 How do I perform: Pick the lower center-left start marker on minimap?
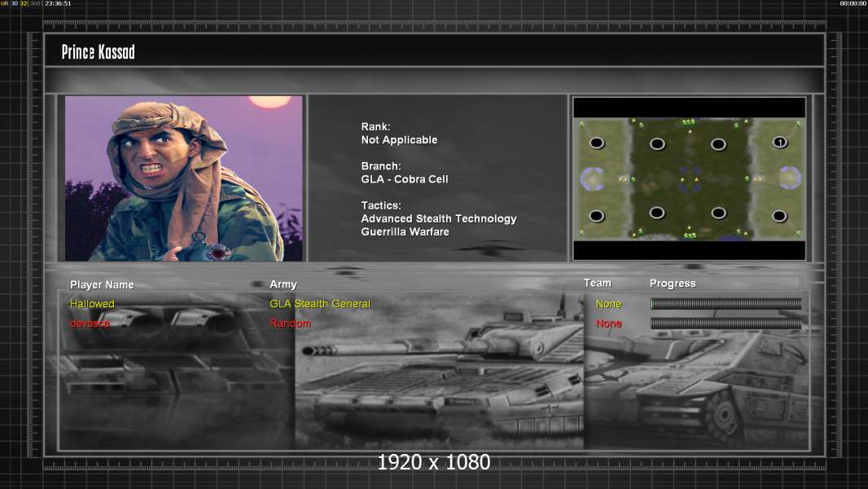[x=657, y=213]
